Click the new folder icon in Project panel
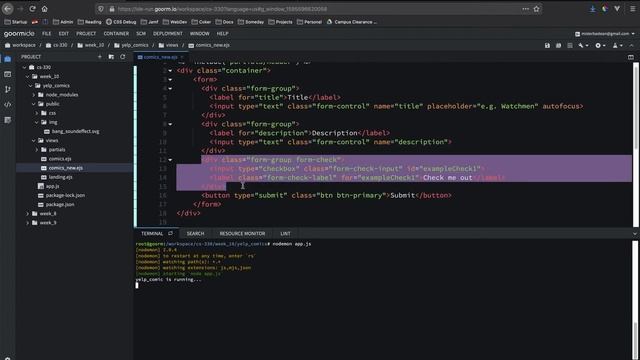Viewport: 640px width, 360px height. click(111, 57)
